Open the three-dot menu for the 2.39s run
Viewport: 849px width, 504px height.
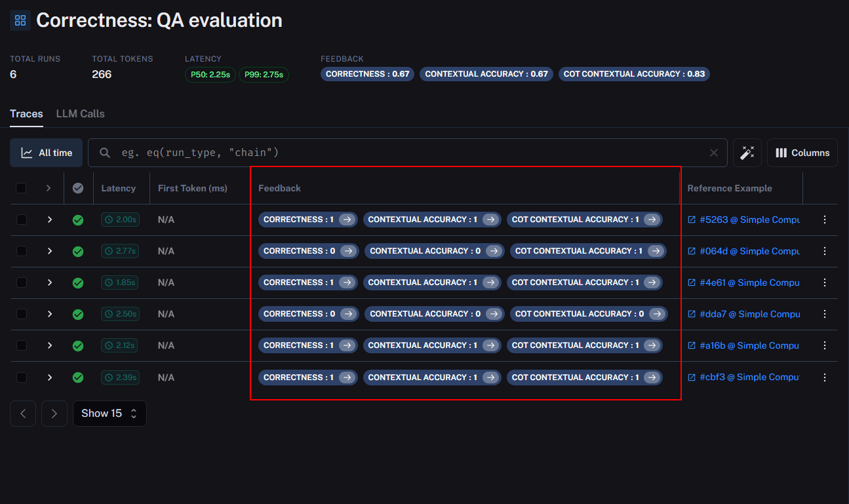[x=825, y=378]
